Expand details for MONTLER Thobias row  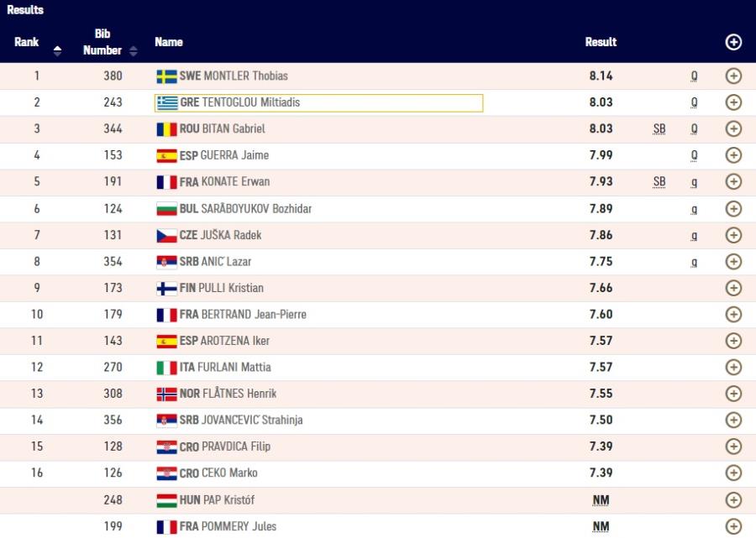click(733, 76)
